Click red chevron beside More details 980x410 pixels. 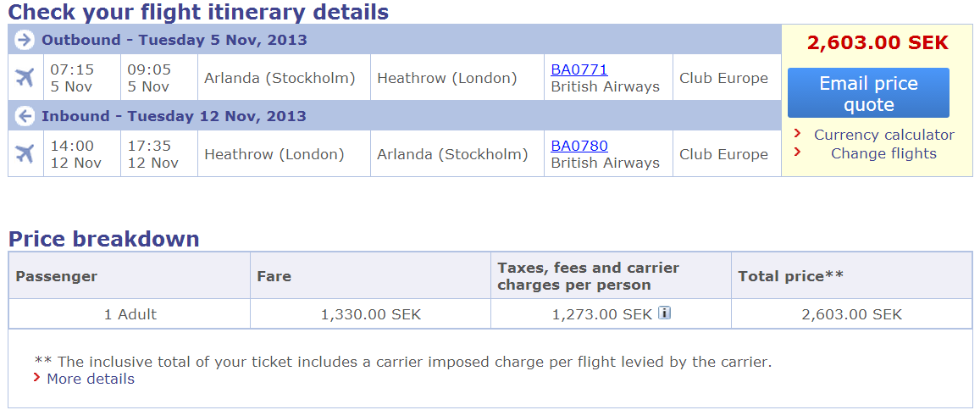coord(37,377)
